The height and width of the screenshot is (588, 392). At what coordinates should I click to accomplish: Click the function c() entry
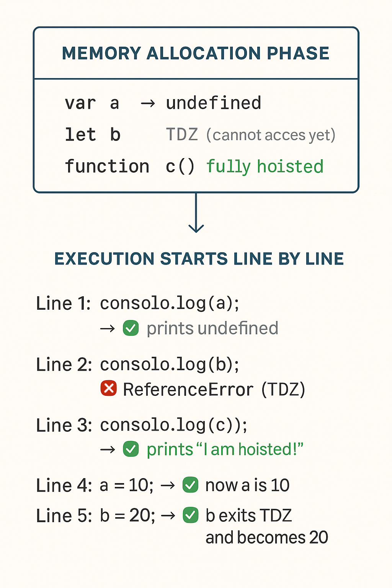click(130, 167)
